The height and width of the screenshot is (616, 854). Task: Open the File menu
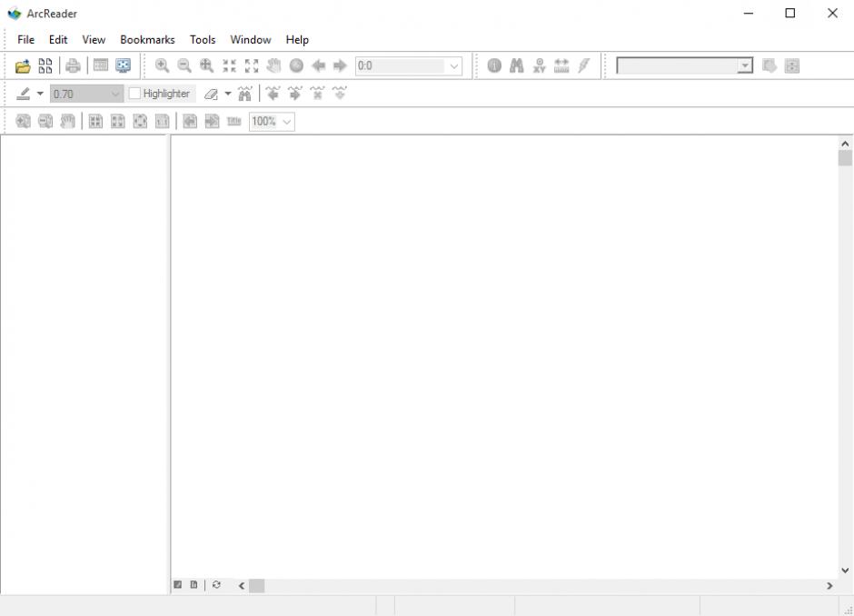tap(25, 39)
